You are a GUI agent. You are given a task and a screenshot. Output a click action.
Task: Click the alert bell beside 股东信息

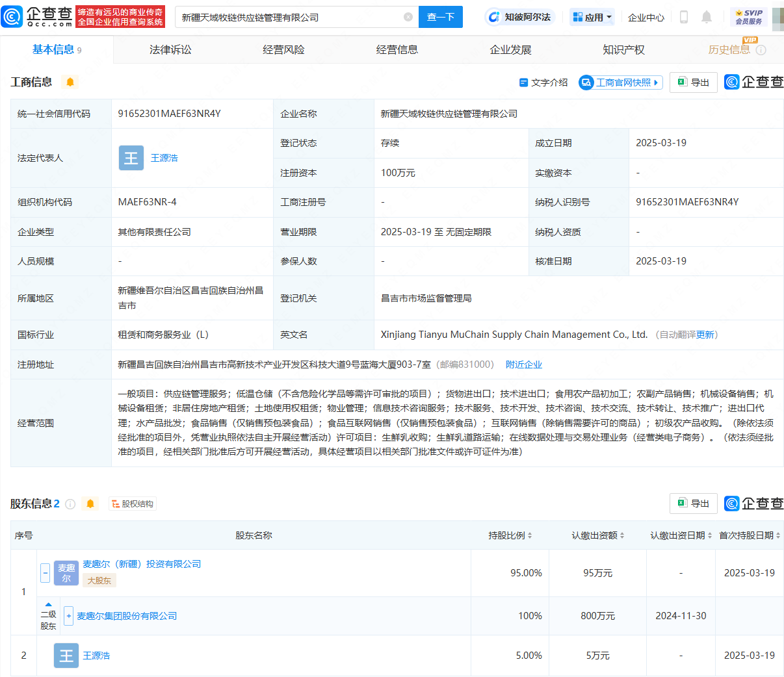pos(90,504)
